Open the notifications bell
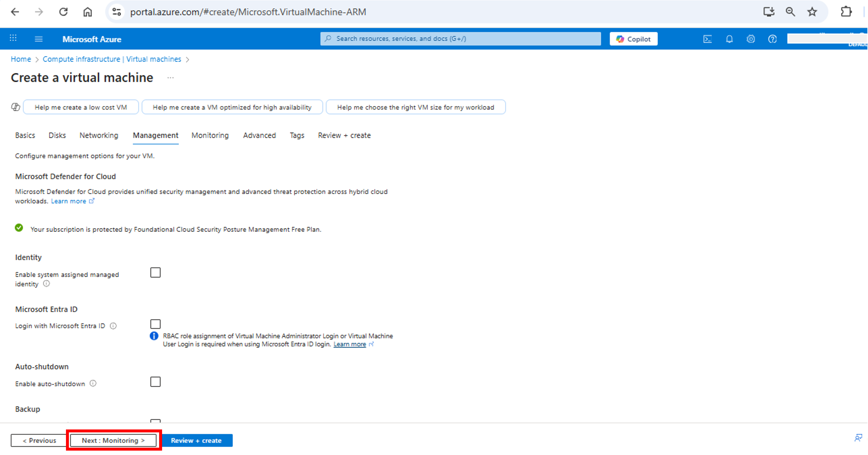 [729, 39]
